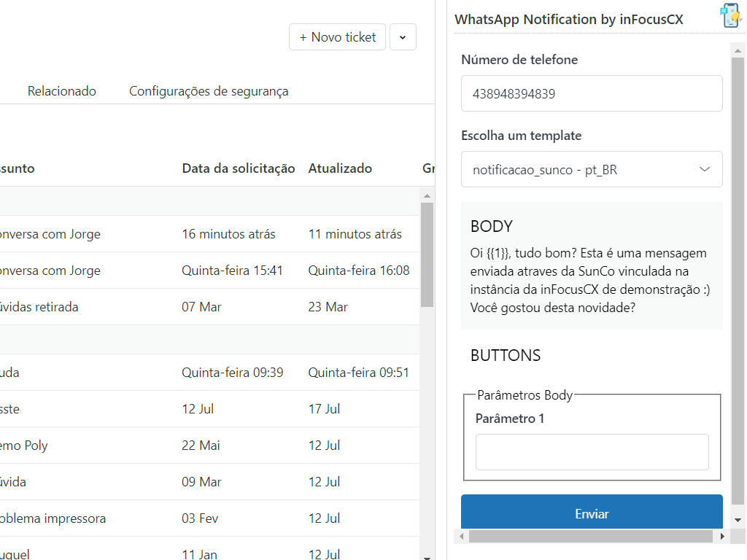
Task: Expand the template selection dropdown
Action: pos(592,169)
